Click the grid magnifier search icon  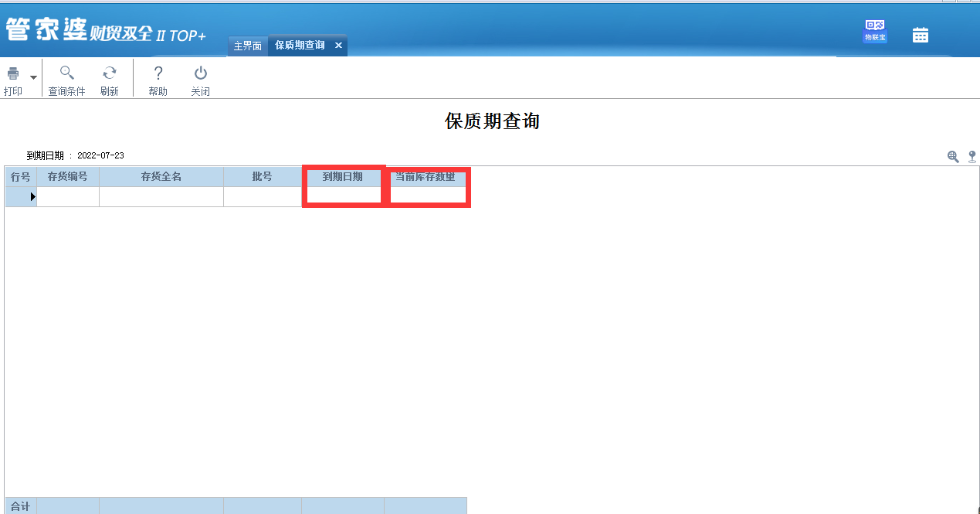pyautogui.click(x=954, y=157)
